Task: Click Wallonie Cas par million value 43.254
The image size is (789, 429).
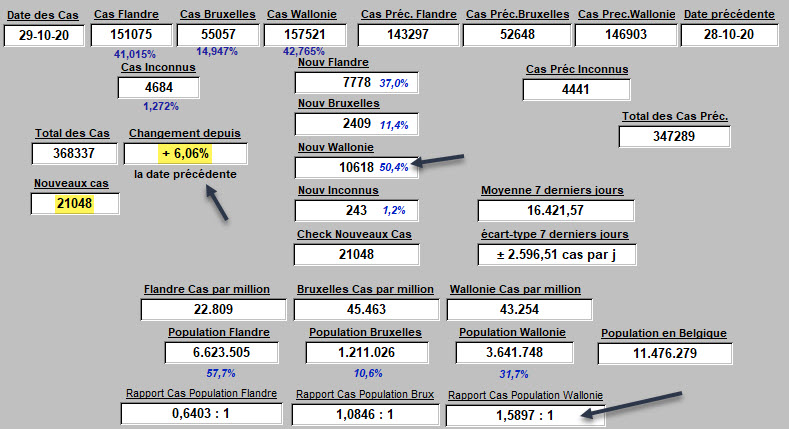Action: [x=519, y=309]
